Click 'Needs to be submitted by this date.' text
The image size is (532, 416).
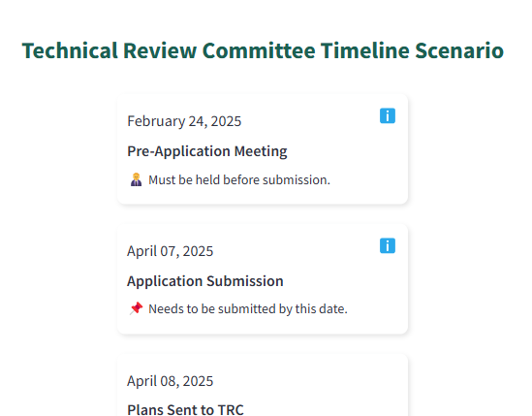pyautogui.click(x=248, y=309)
